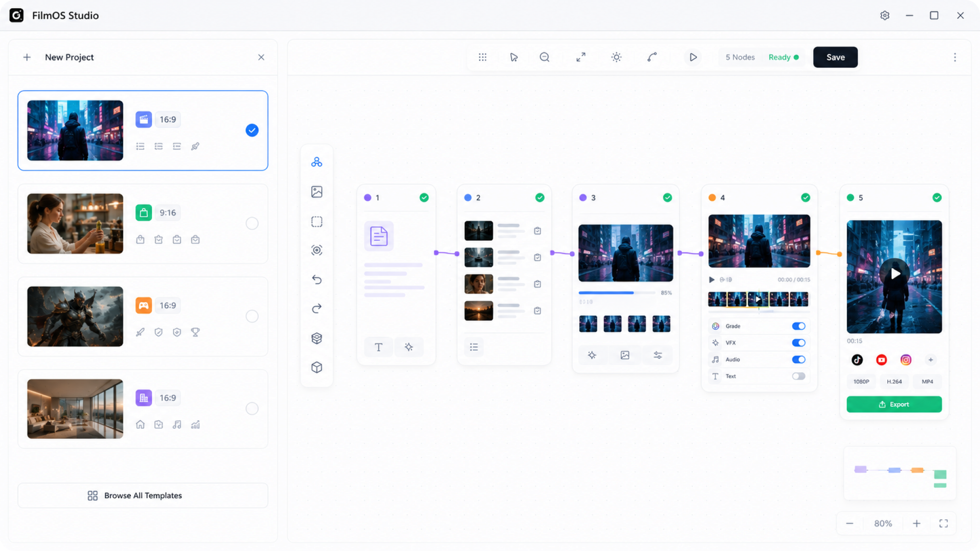Click the plus add platform button
The image size is (980, 551).
930,360
